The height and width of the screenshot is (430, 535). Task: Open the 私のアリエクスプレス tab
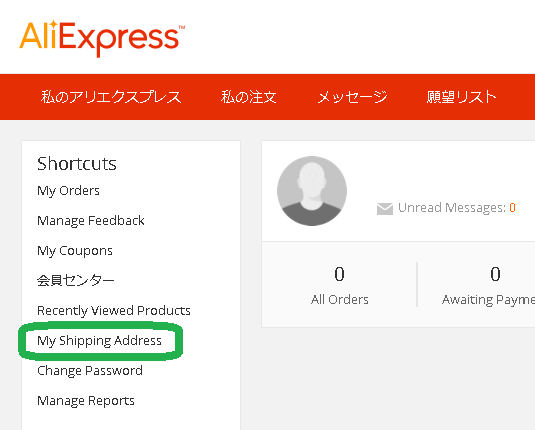pyautogui.click(x=111, y=97)
